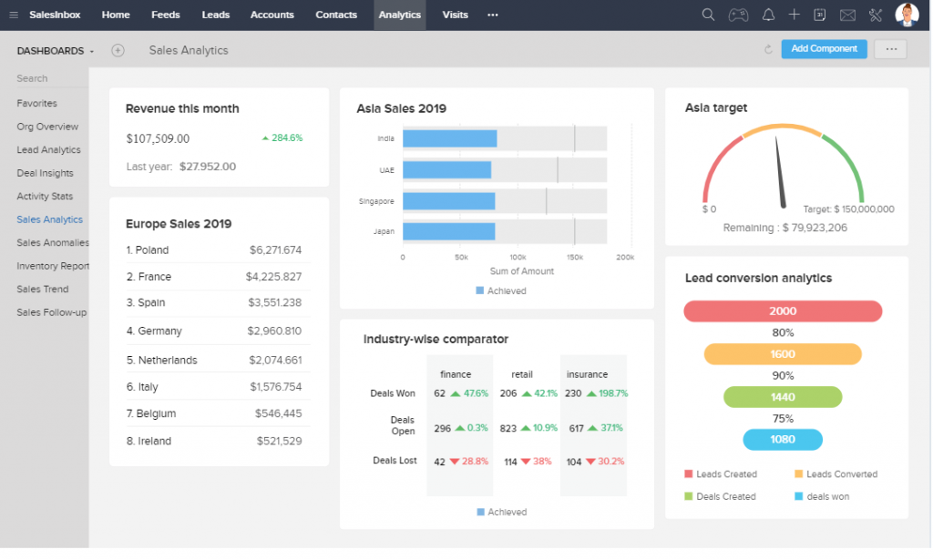This screenshot has width=933, height=560.
Task: Add new dashboard with circled plus icon
Action: tap(118, 51)
